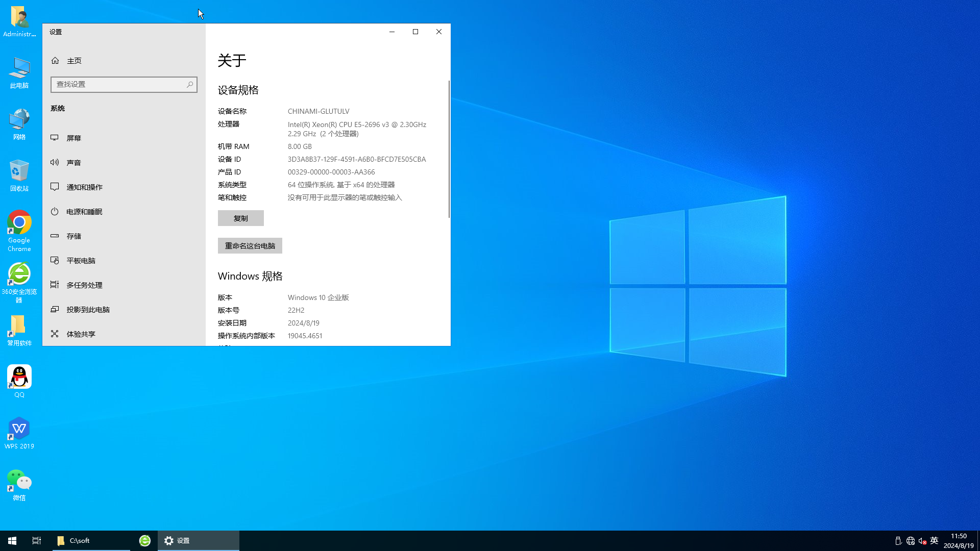Screen dimensions: 980x551
Task: Open 平板电脑 settings page
Action: [124, 261]
